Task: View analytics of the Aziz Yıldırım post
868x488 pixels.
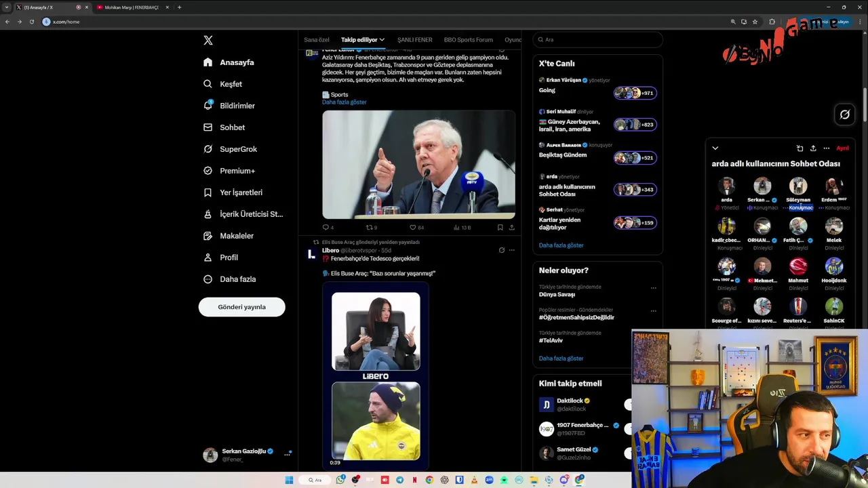Action: (x=462, y=228)
